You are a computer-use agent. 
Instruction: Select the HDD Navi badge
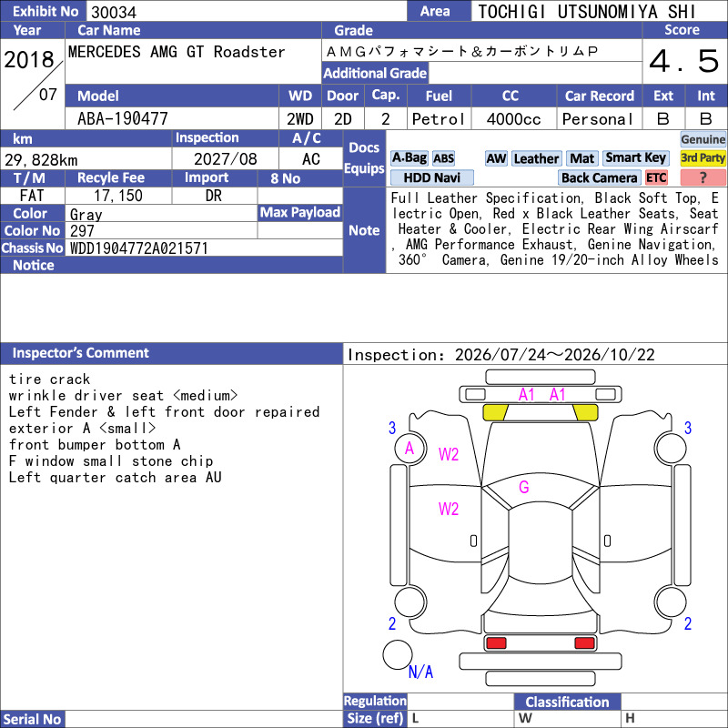431,177
